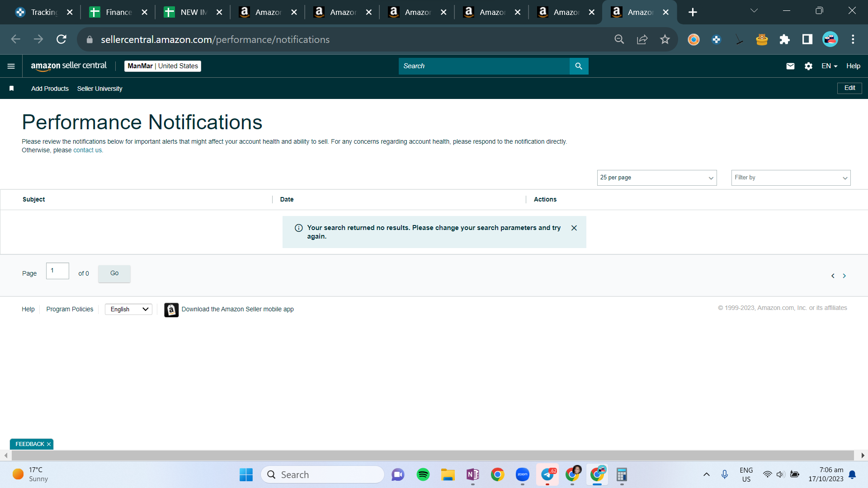Open the hamburger navigation menu
Image resolution: width=868 pixels, height=488 pixels.
click(x=11, y=66)
